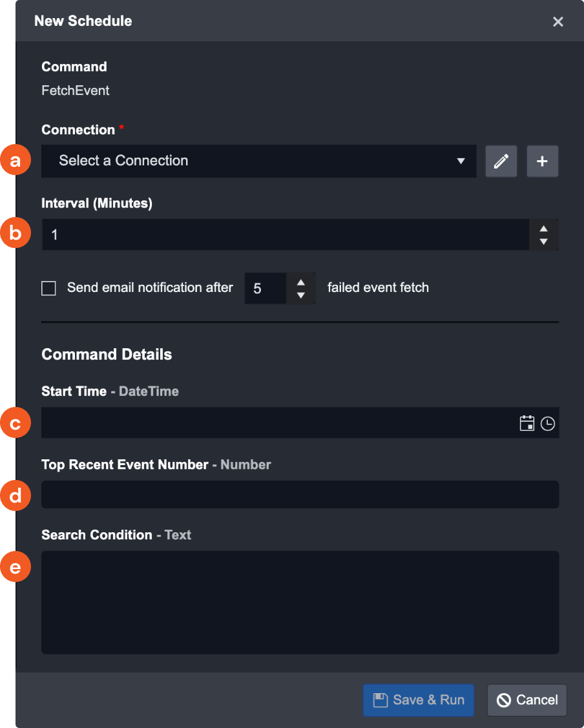Decrease the failed event fetch count

point(300,295)
